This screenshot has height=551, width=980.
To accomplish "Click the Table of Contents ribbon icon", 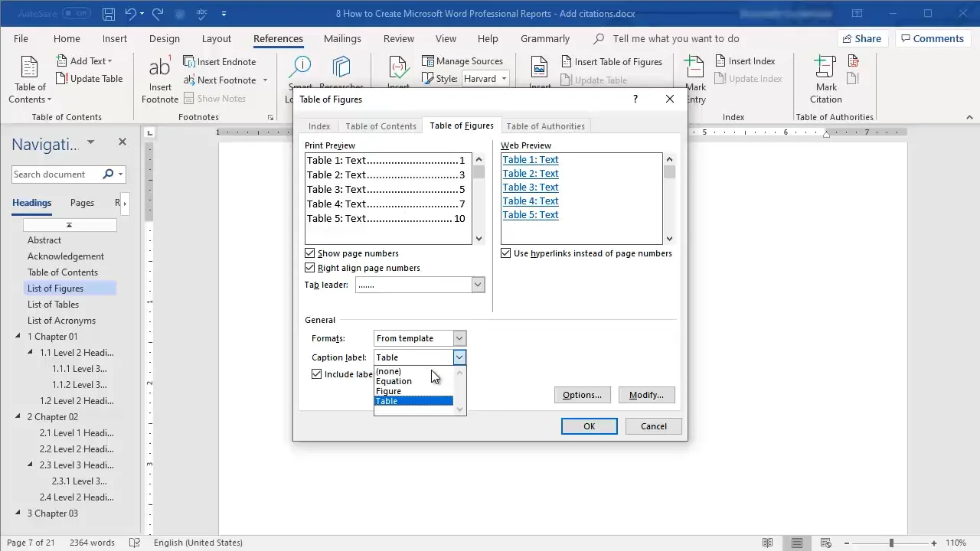I will pyautogui.click(x=30, y=68).
